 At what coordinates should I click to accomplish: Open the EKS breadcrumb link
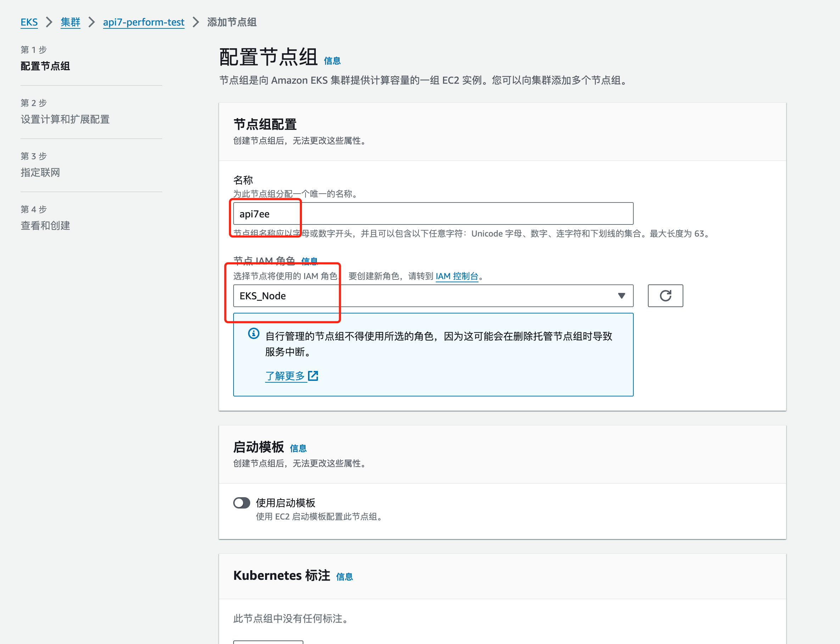tap(29, 22)
